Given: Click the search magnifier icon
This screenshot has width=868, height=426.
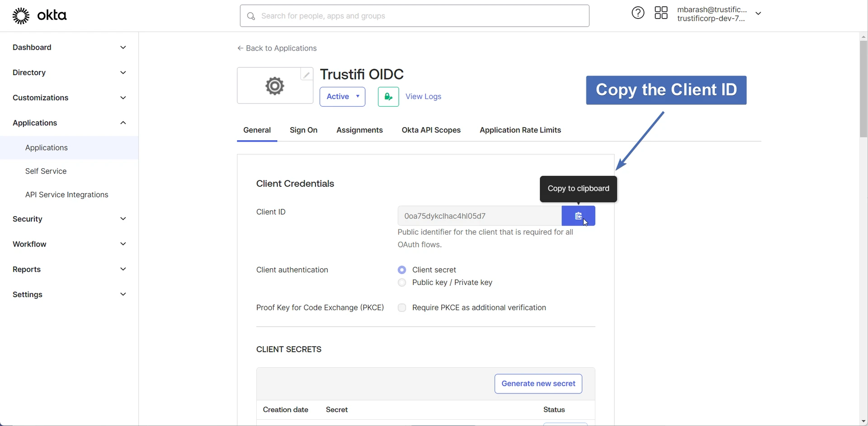Looking at the screenshot, I should coord(251,16).
